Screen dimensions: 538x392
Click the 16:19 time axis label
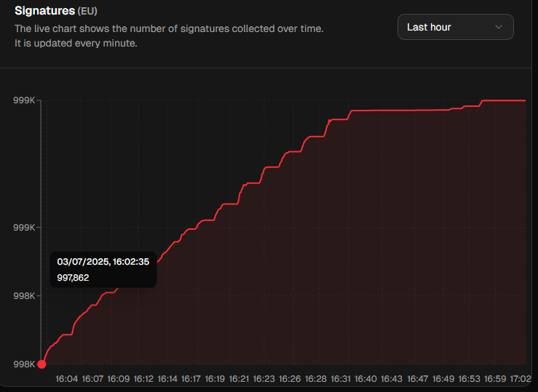tap(215, 379)
